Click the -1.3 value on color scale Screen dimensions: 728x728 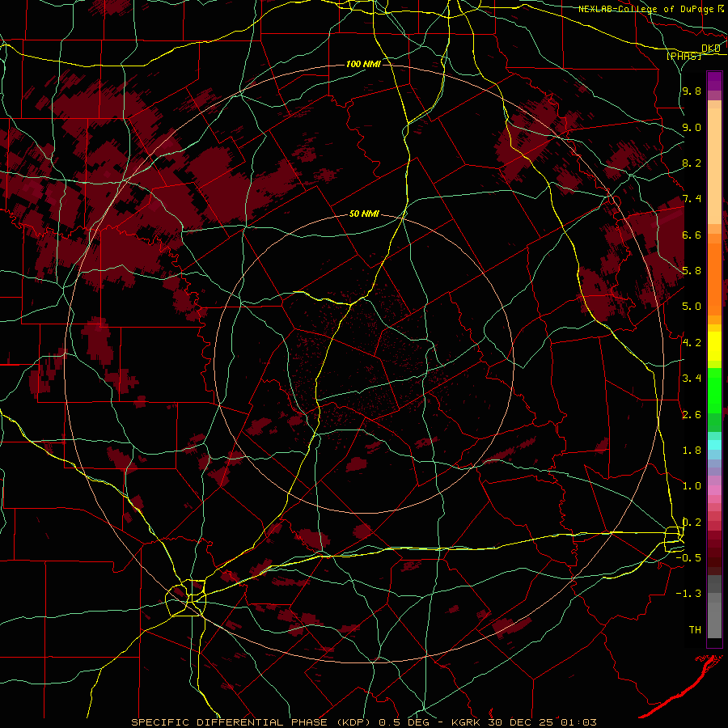pyautogui.click(x=689, y=594)
